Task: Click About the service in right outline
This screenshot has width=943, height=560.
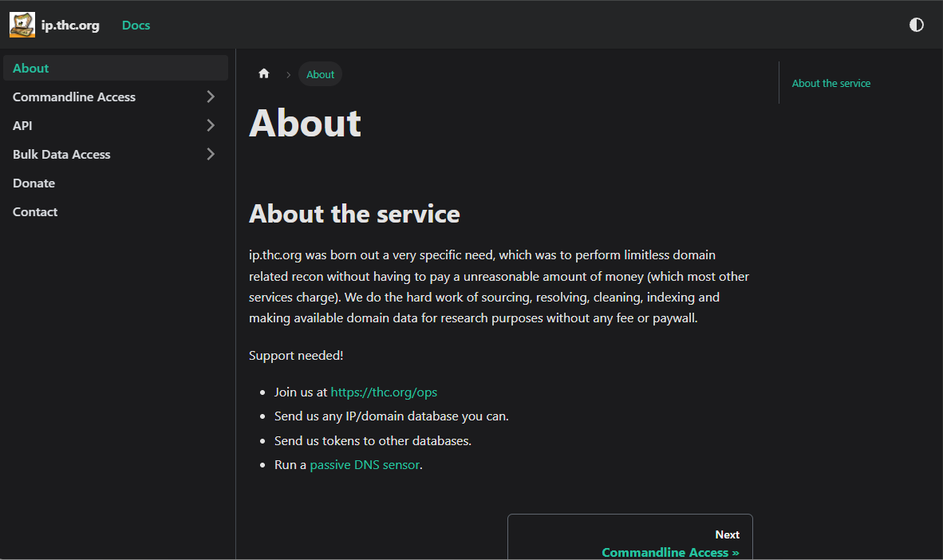Action: [831, 83]
